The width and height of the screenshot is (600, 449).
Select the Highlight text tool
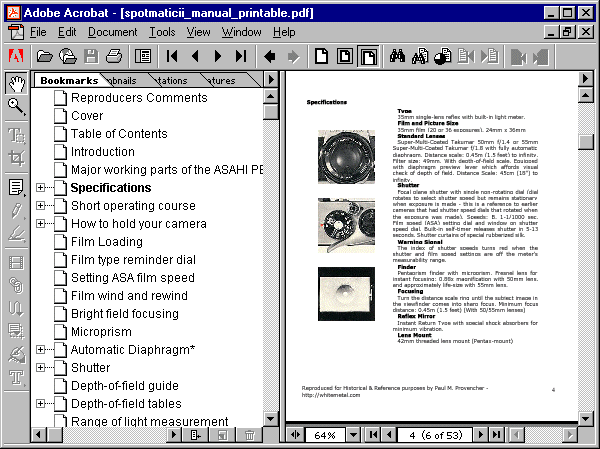(16, 233)
